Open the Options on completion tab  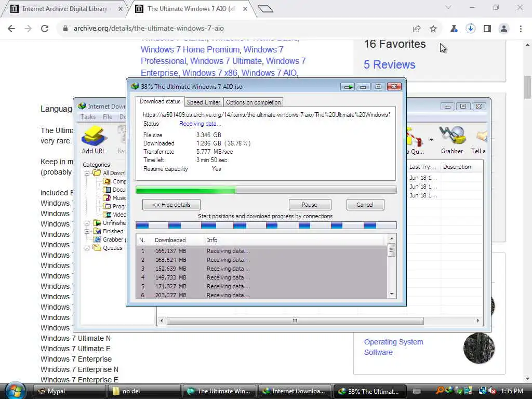(x=253, y=102)
